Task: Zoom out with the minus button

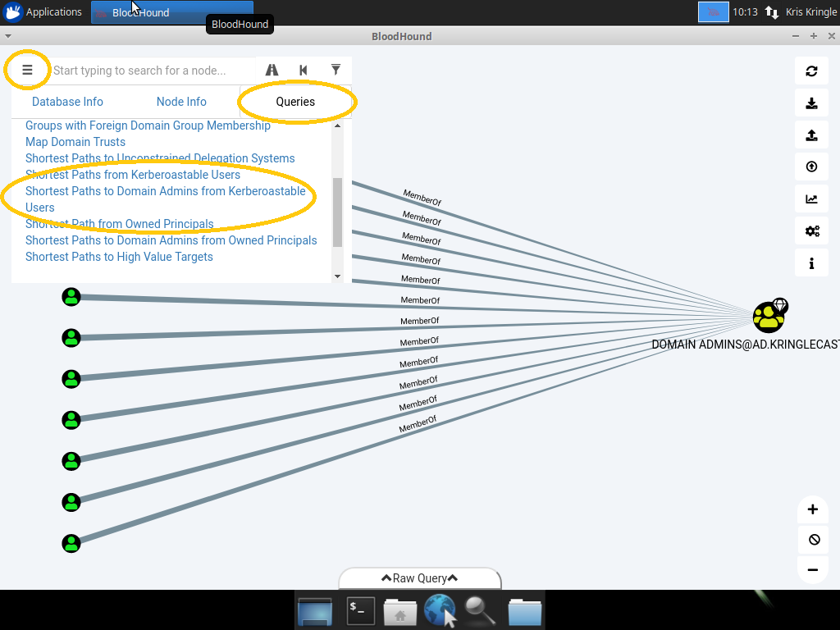Action: (x=813, y=569)
